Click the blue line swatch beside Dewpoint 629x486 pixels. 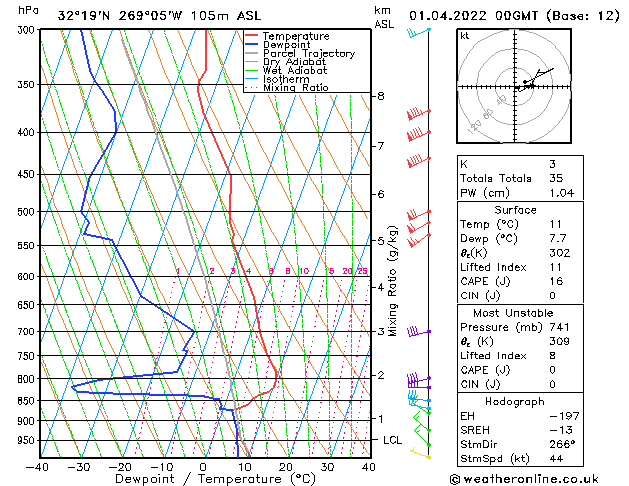(252, 45)
